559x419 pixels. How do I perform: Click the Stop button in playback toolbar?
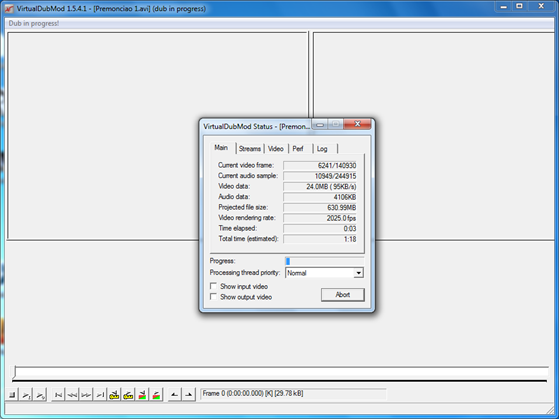coord(12,395)
